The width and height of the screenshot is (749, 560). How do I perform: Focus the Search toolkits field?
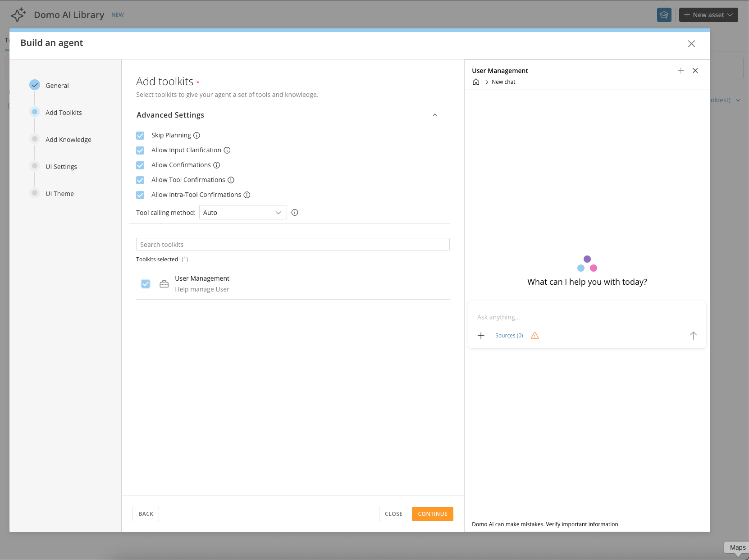tap(293, 244)
